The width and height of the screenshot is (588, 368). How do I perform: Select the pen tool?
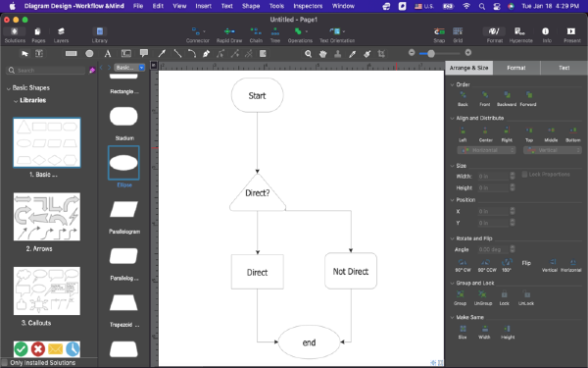[x=206, y=54]
